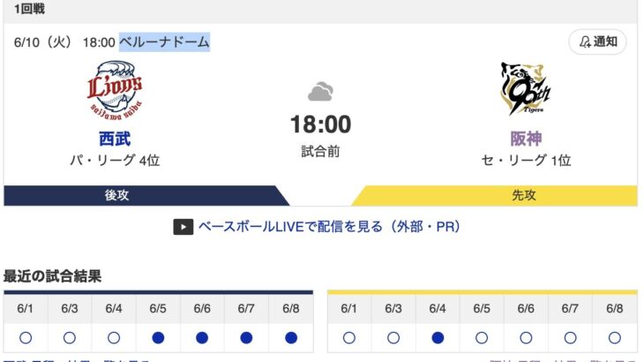The image size is (644, 362).
Task: Select Hanshin's 6/5 win circle
Action: pos(482,338)
